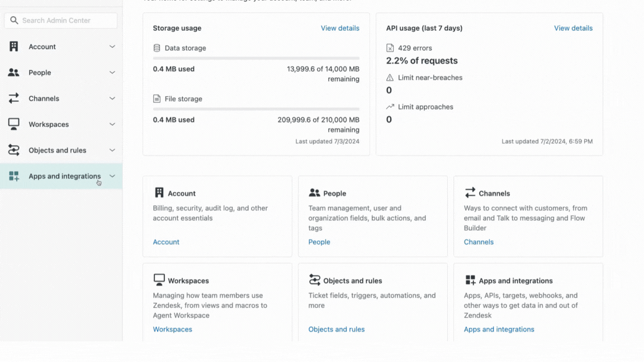The image size is (644, 362).
Task: Click the Data storage usage bar
Action: point(256,58)
